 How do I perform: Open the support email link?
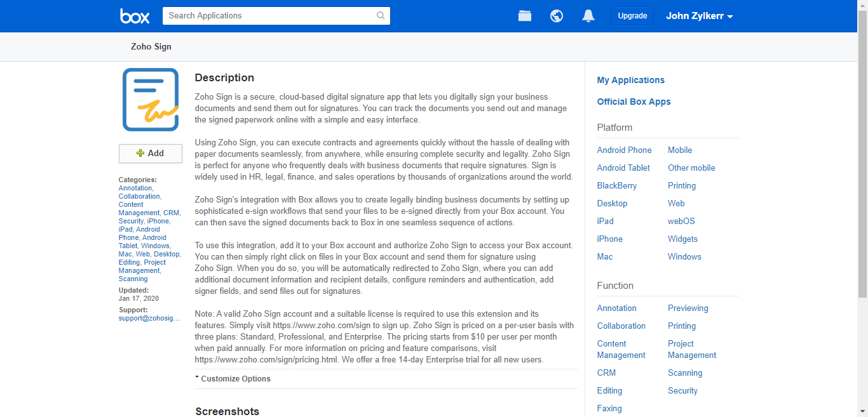[149, 318]
